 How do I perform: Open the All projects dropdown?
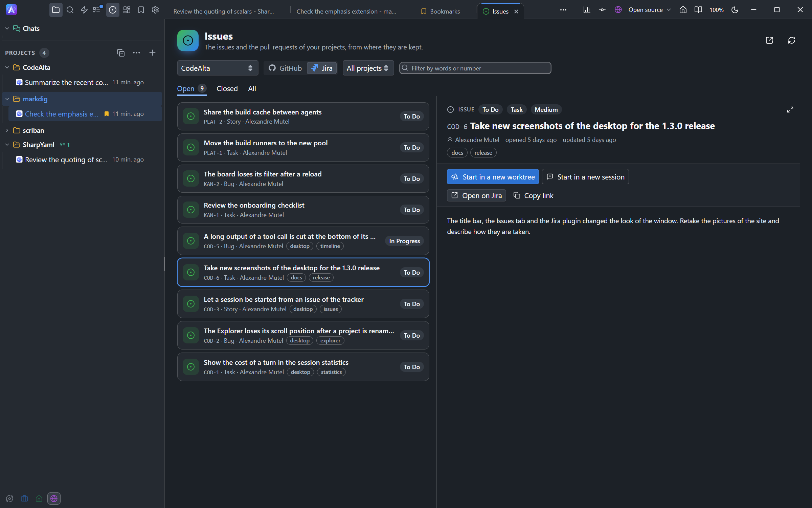368,68
